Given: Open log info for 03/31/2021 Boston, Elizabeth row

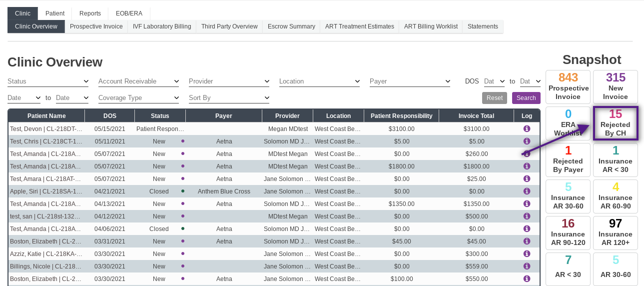Looking at the screenshot, I should click(x=527, y=241).
